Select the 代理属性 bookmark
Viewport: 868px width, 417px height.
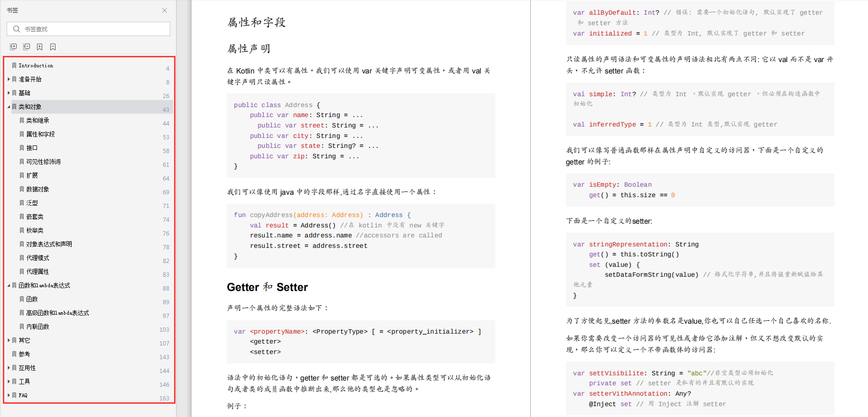coord(38,272)
